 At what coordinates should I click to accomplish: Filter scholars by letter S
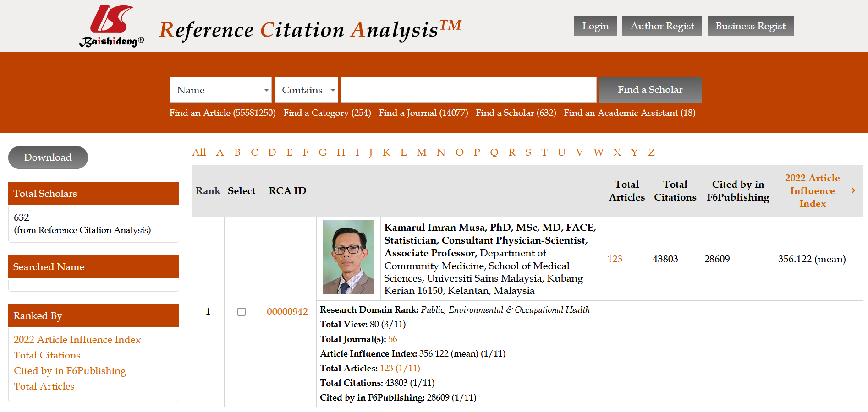pos(528,152)
